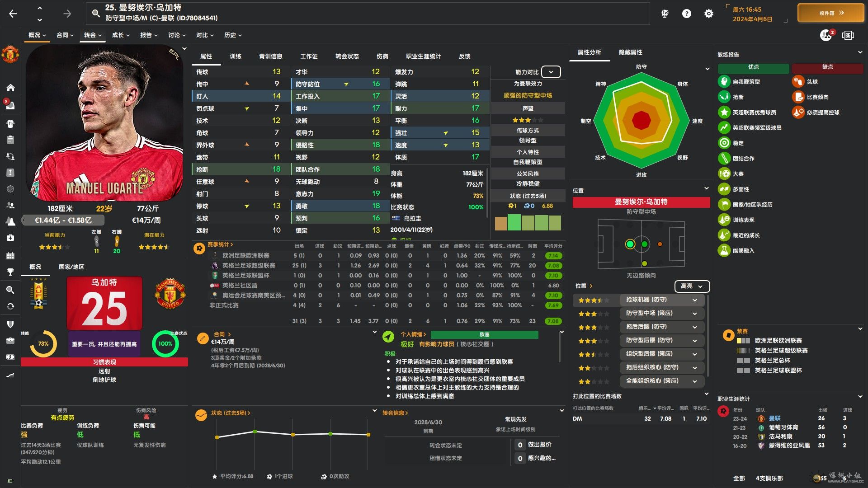Go back with the left arrow
Image resolution: width=868 pixels, height=488 pixels.
click(x=13, y=14)
